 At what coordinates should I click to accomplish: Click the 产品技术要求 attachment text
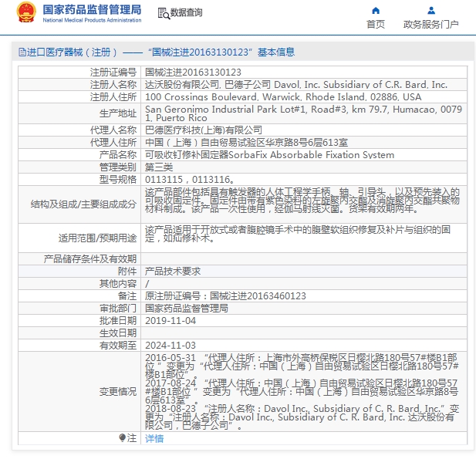tap(173, 271)
